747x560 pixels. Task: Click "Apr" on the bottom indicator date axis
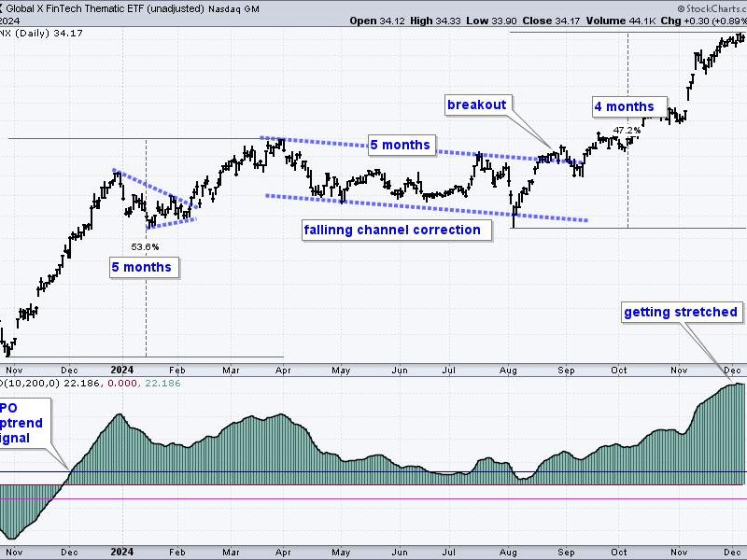tap(283, 553)
